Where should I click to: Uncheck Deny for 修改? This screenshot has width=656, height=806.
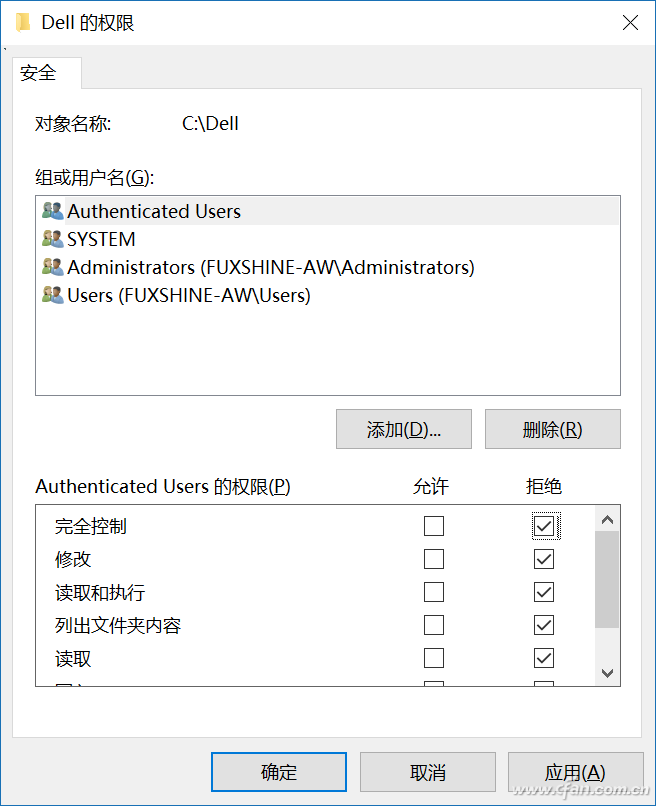click(544, 559)
